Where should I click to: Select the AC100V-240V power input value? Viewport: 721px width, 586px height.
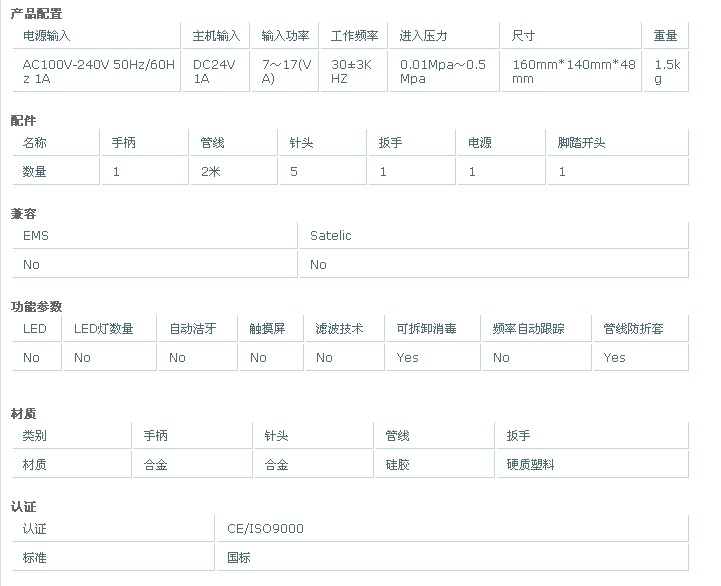point(98,71)
